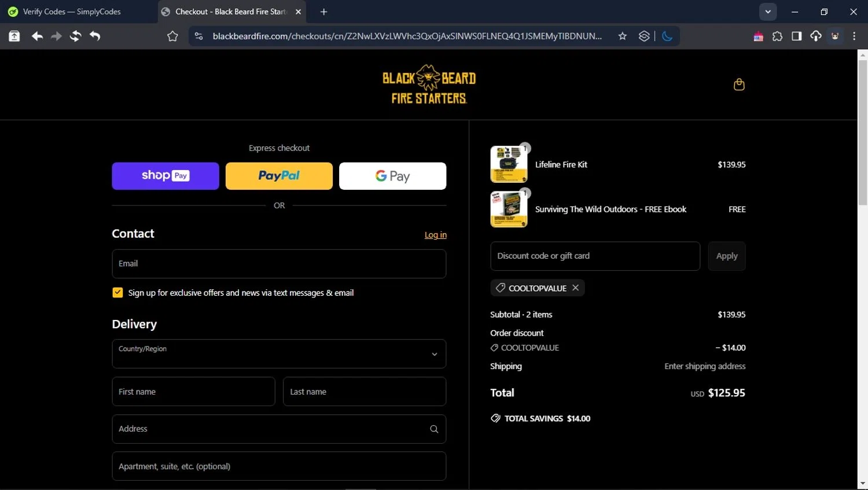
Task: Click the Black Beard Fire Starters logo
Action: (x=429, y=84)
